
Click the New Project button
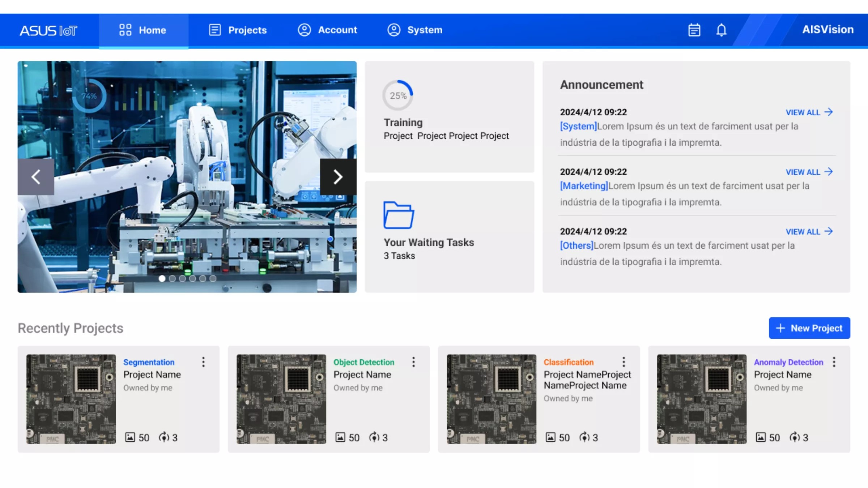point(809,328)
